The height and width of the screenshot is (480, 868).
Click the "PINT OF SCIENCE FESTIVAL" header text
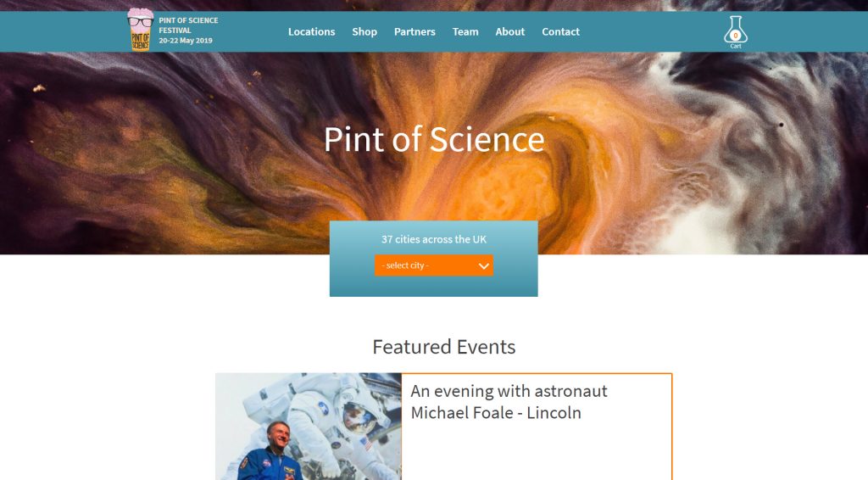pyautogui.click(x=188, y=25)
